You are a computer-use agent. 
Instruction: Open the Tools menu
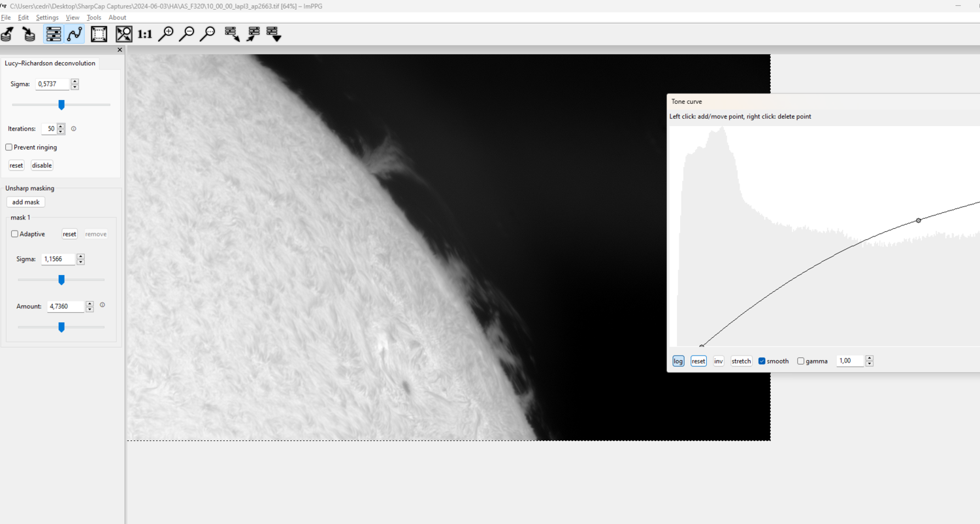coord(94,18)
